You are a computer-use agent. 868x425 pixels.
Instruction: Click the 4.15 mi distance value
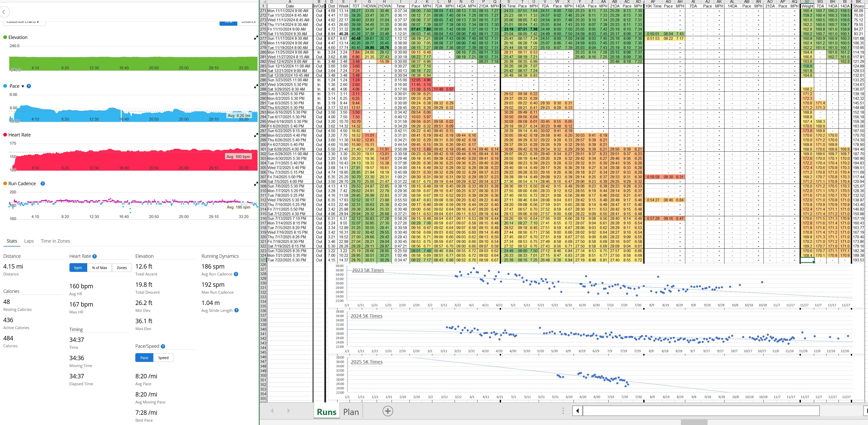pos(13,266)
